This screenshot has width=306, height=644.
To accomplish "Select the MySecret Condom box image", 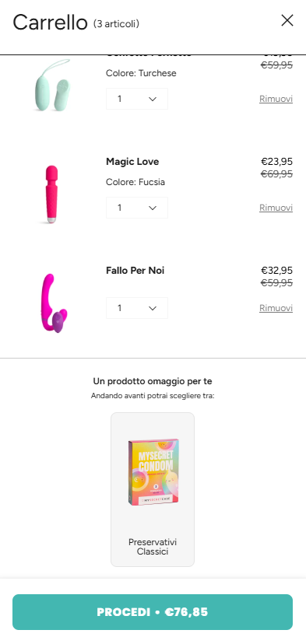I will click(x=153, y=471).
